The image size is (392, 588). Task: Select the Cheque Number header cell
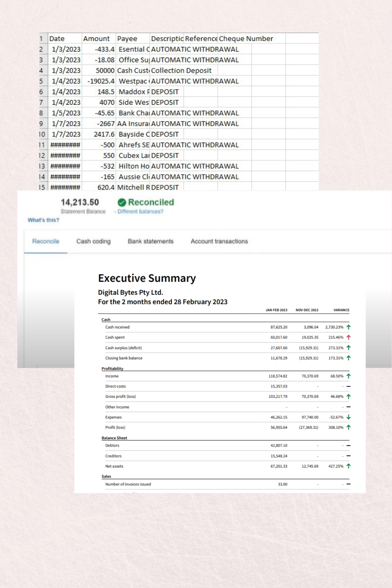pyautogui.click(x=246, y=39)
